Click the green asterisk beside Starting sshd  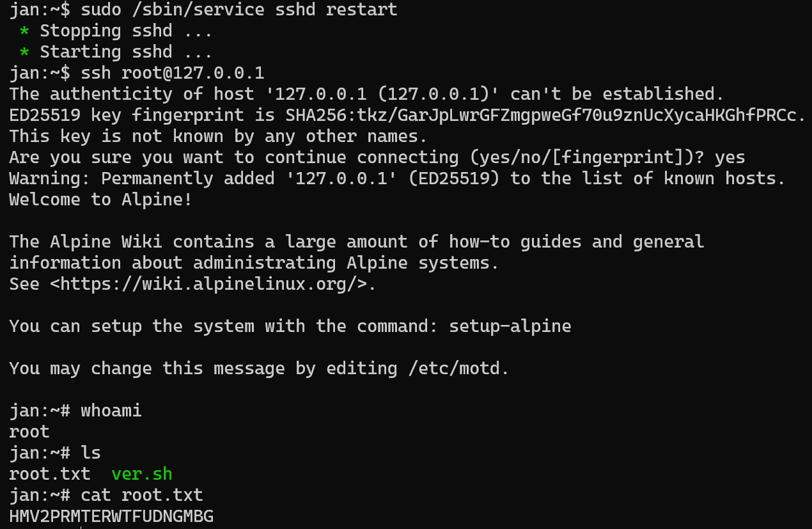24,52
